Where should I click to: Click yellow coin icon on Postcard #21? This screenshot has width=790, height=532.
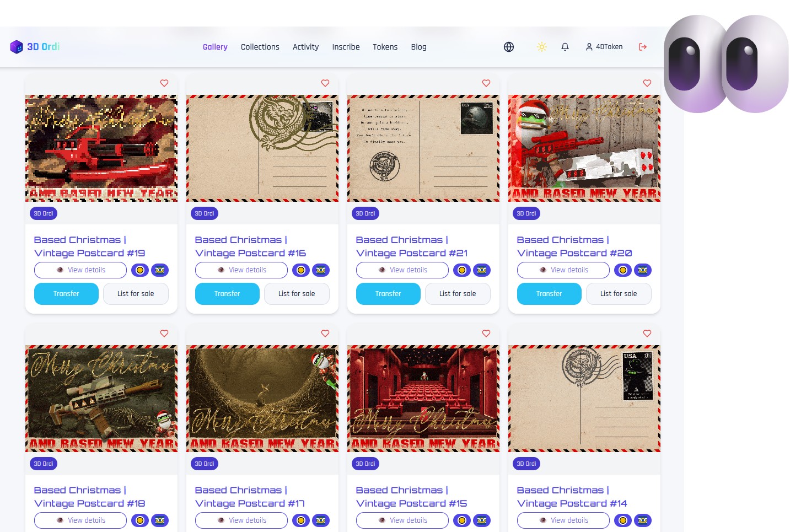[x=462, y=270]
